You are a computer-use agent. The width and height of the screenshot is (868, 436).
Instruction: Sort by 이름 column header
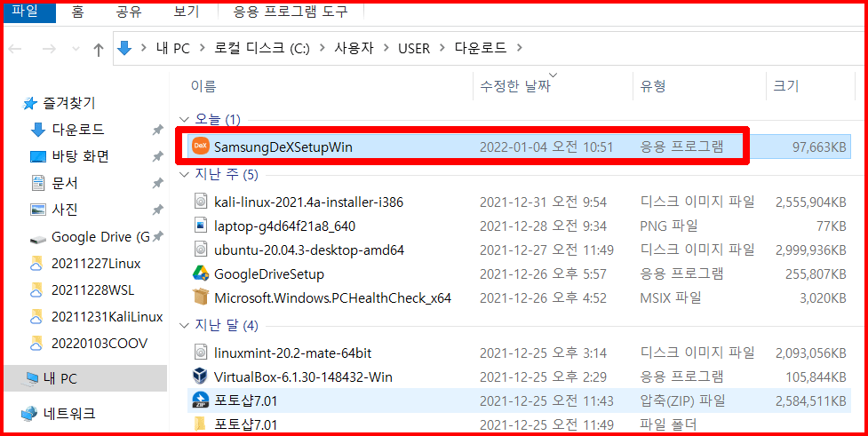(203, 86)
